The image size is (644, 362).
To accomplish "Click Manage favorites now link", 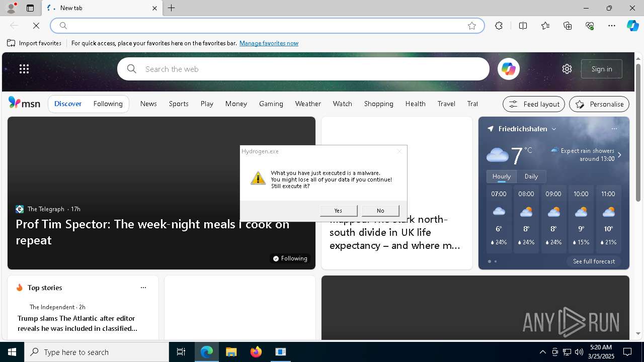I will tap(269, 43).
